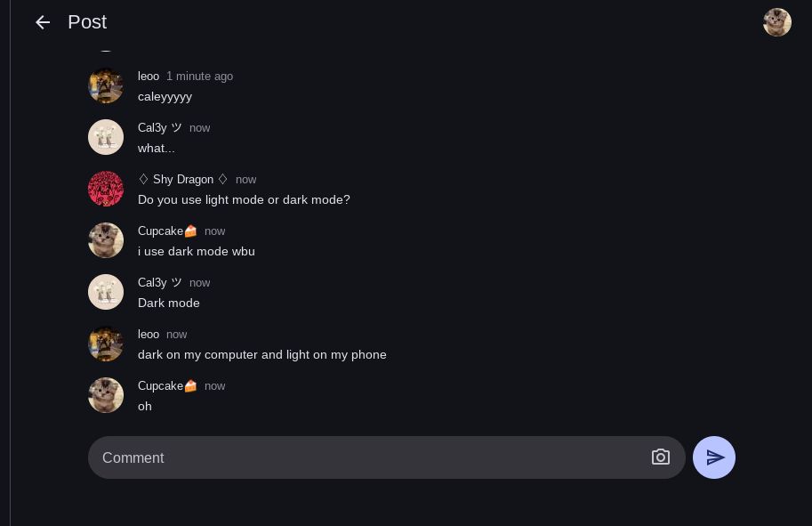Go back using the arrow icon

tap(43, 22)
